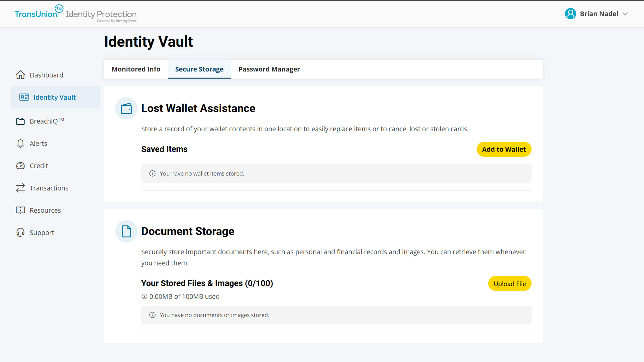Select the Secure Storage tab

click(x=199, y=70)
